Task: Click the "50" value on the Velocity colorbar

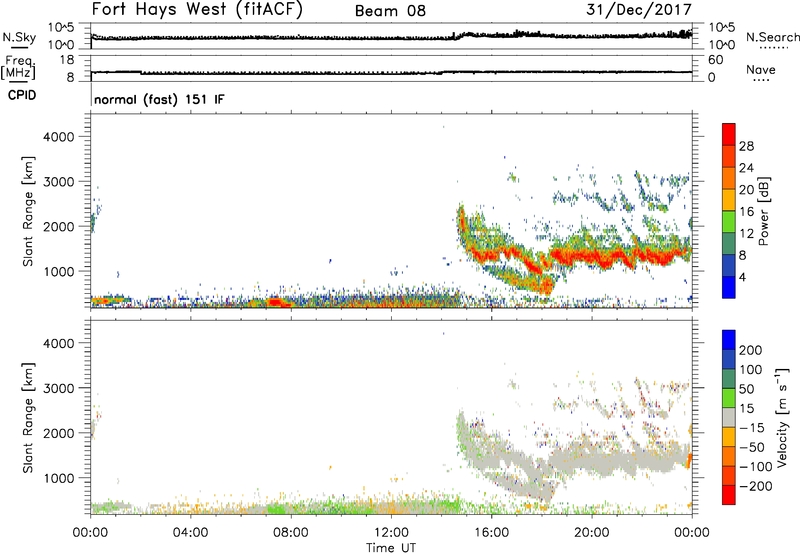Action: click(x=746, y=389)
